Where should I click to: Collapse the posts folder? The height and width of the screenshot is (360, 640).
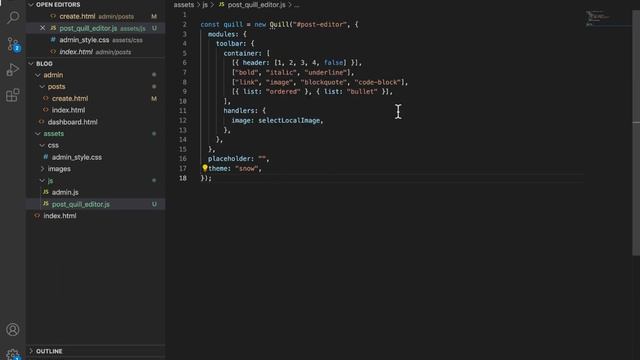click(x=42, y=87)
